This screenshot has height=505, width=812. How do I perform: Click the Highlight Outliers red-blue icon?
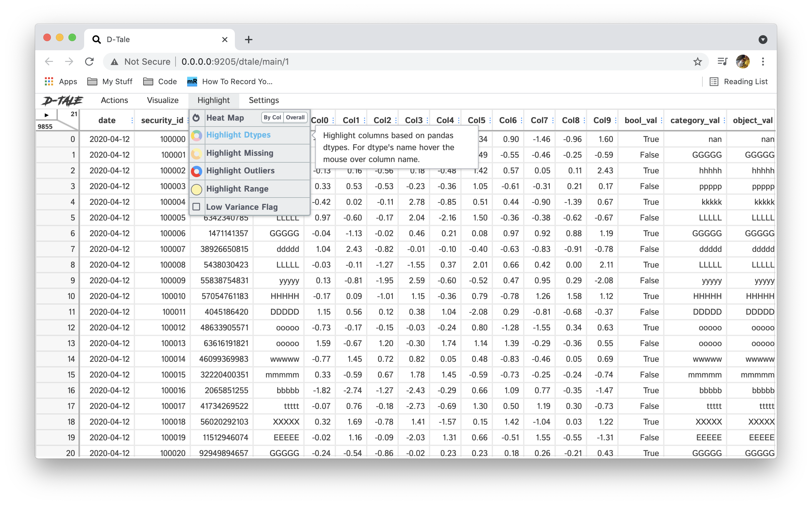(x=196, y=171)
